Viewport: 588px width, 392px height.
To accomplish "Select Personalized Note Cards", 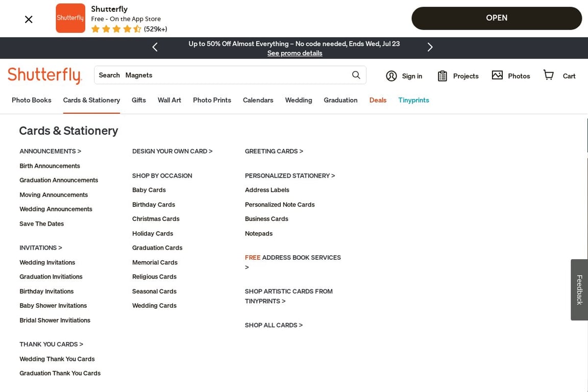I will [x=280, y=205].
